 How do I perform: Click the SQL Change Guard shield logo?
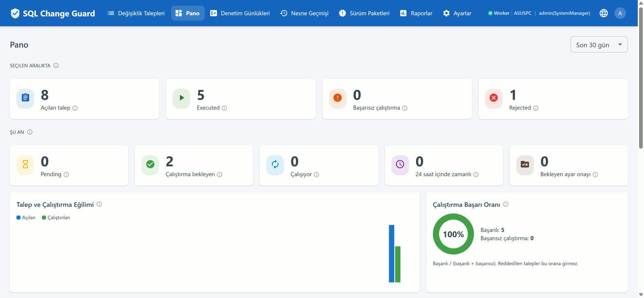tap(15, 13)
